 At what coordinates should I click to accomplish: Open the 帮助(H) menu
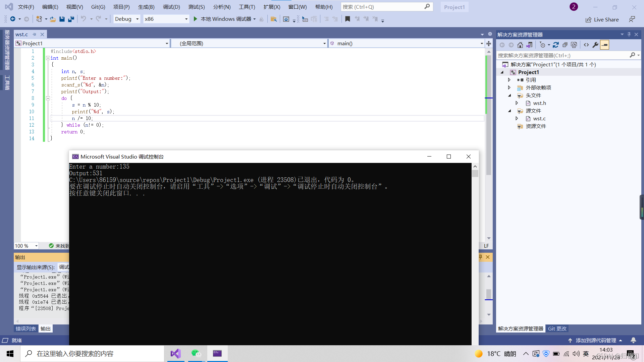coord(324,7)
